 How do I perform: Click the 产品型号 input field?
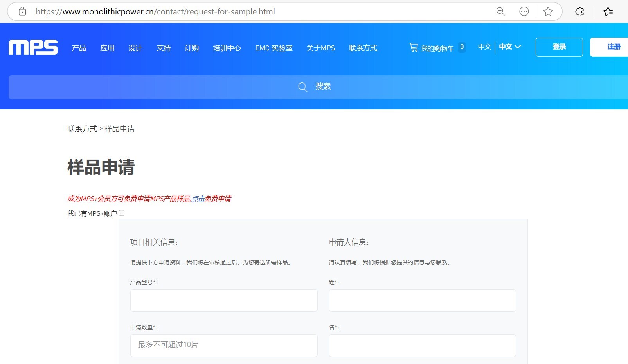coord(223,300)
